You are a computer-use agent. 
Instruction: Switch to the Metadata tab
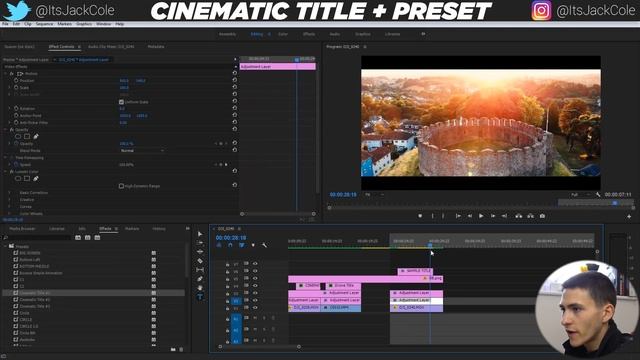[156, 47]
